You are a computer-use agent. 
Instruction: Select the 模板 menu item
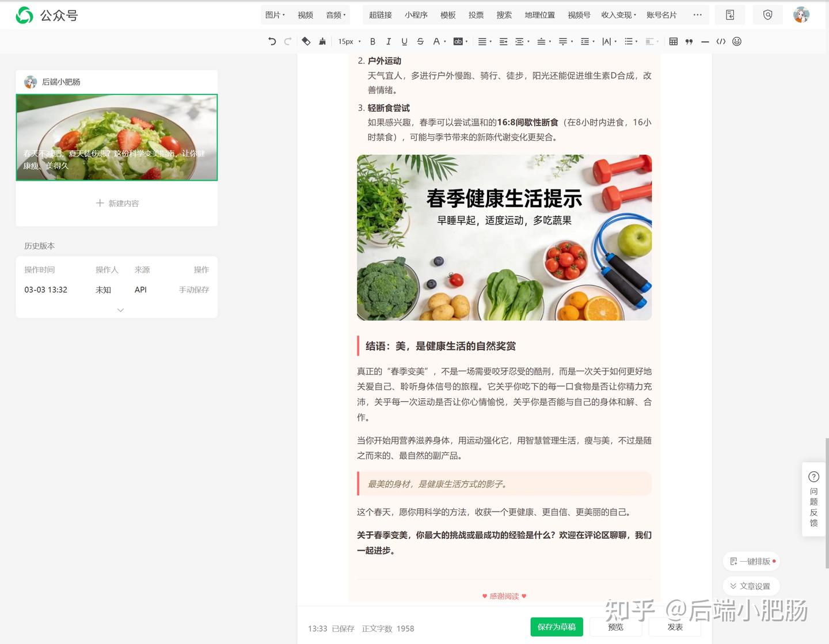pyautogui.click(x=448, y=15)
